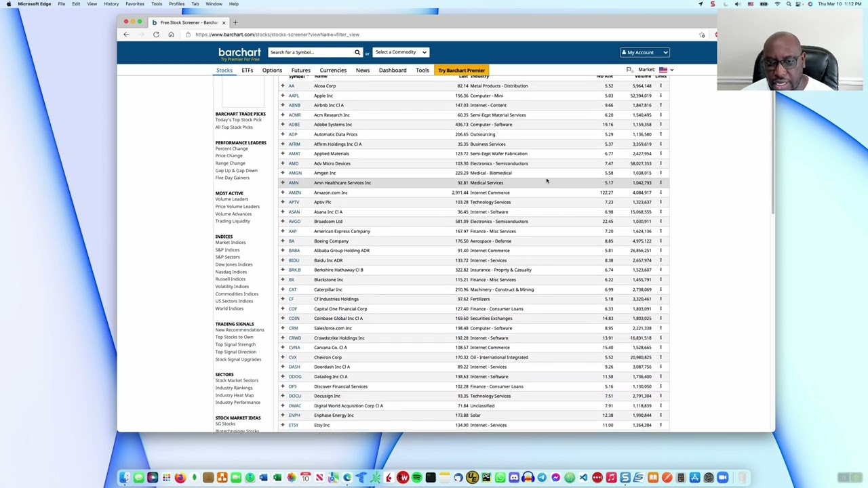Open Top Stocks to Own link
868x488 pixels.
click(234, 337)
